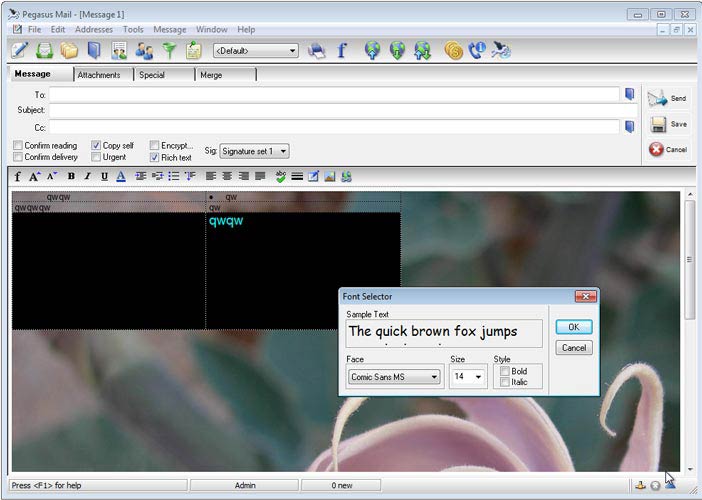Insert picture using editor toolbar icon
The width and height of the screenshot is (702, 500).
pos(329,177)
